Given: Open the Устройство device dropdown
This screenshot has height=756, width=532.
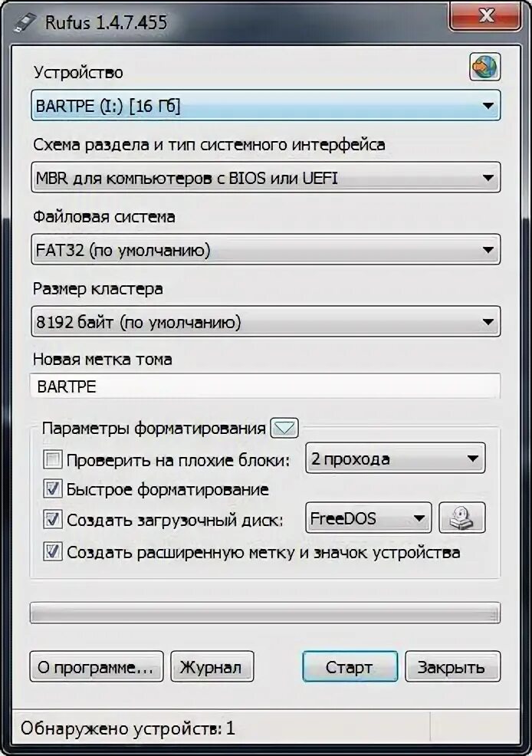Looking at the screenshot, I should (266, 105).
